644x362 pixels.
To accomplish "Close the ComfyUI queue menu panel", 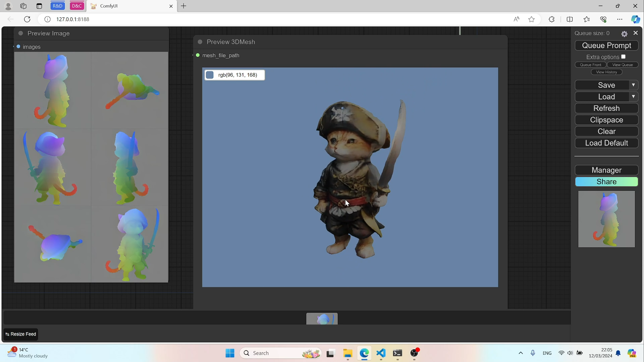I will pos(636,33).
